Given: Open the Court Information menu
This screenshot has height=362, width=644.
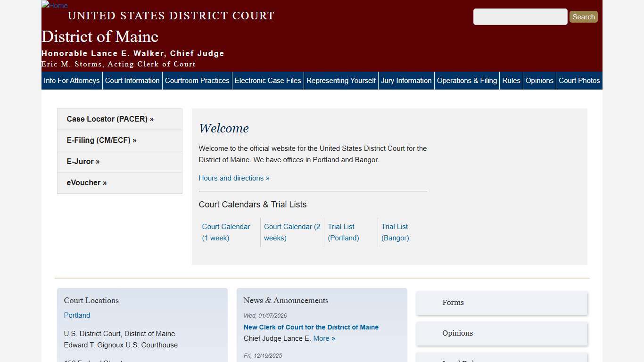Looking at the screenshot, I should 132,81.
